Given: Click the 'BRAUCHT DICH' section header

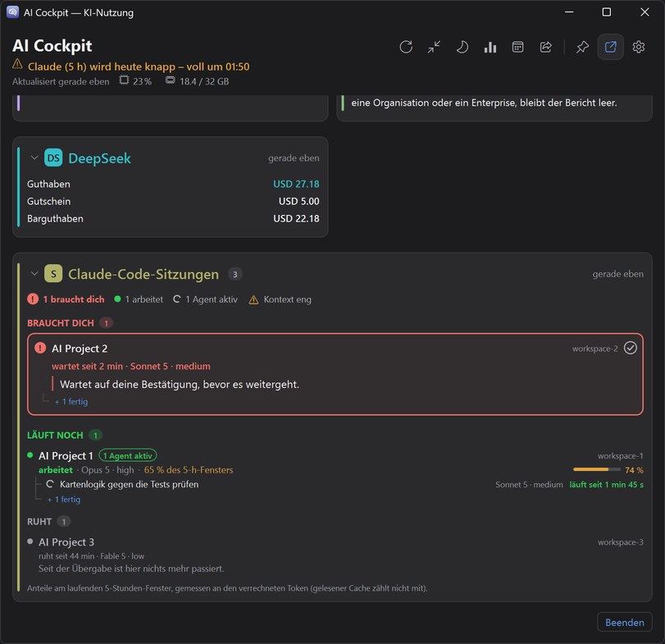Looking at the screenshot, I should (x=60, y=323).
